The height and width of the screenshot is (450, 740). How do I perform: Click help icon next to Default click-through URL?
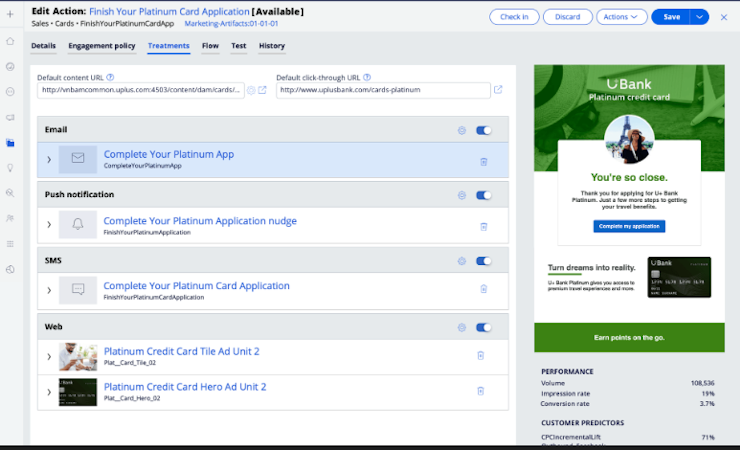click(367, 77)
